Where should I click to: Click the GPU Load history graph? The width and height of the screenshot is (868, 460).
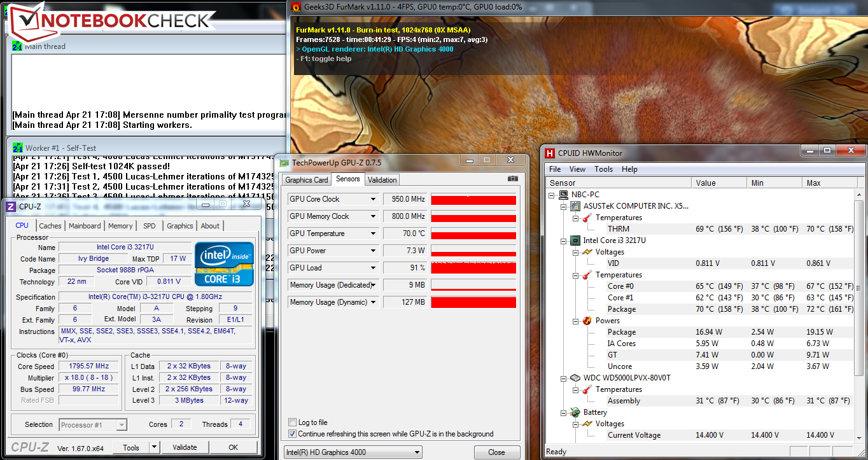click(473, 268)
